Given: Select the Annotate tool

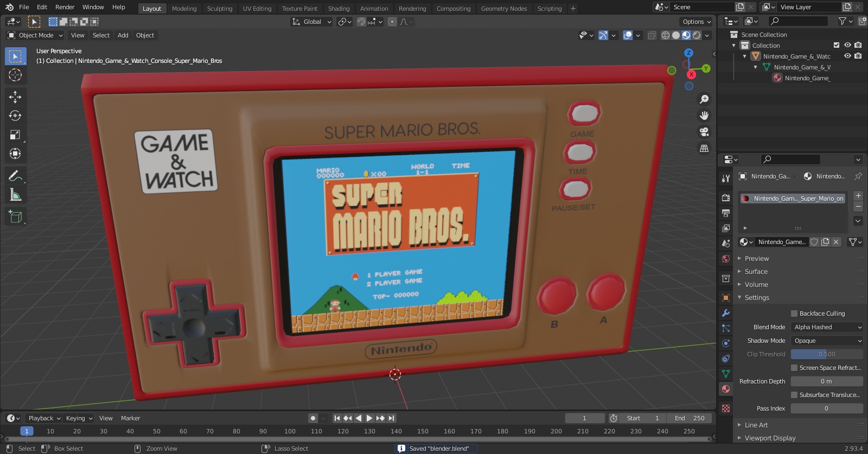Looking at the screenshot, I should click(15, 176).
